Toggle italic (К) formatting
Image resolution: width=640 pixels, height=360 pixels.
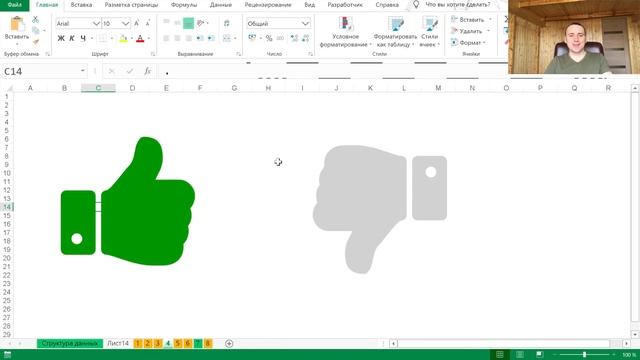click(72, 38)
